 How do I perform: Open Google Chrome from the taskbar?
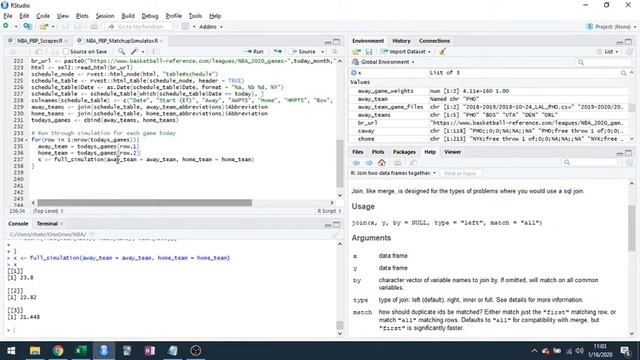click(x=58, y=351)
